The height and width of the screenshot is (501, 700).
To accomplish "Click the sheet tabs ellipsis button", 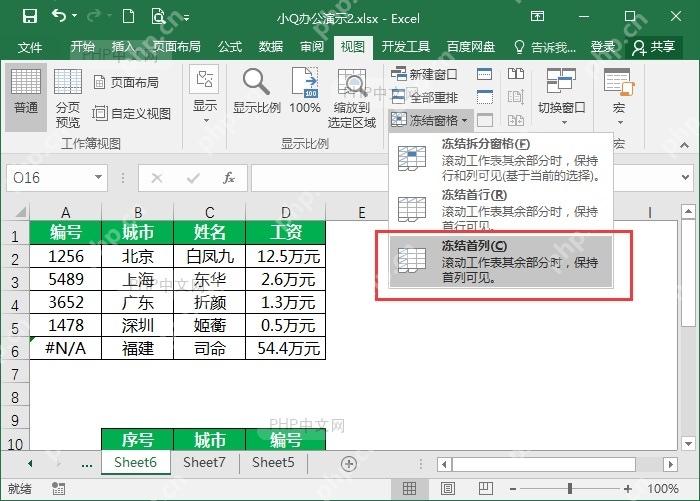I will click(87, 464).
